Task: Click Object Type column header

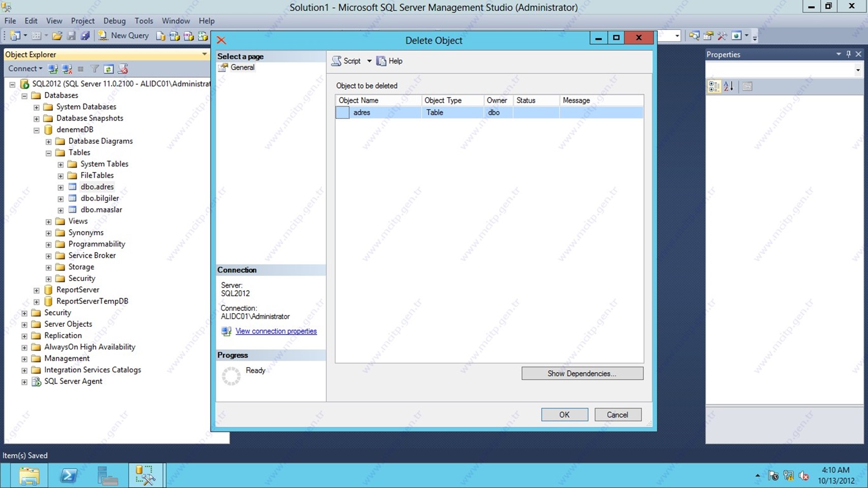Action: pyautogui.click(x=452, y=100)
